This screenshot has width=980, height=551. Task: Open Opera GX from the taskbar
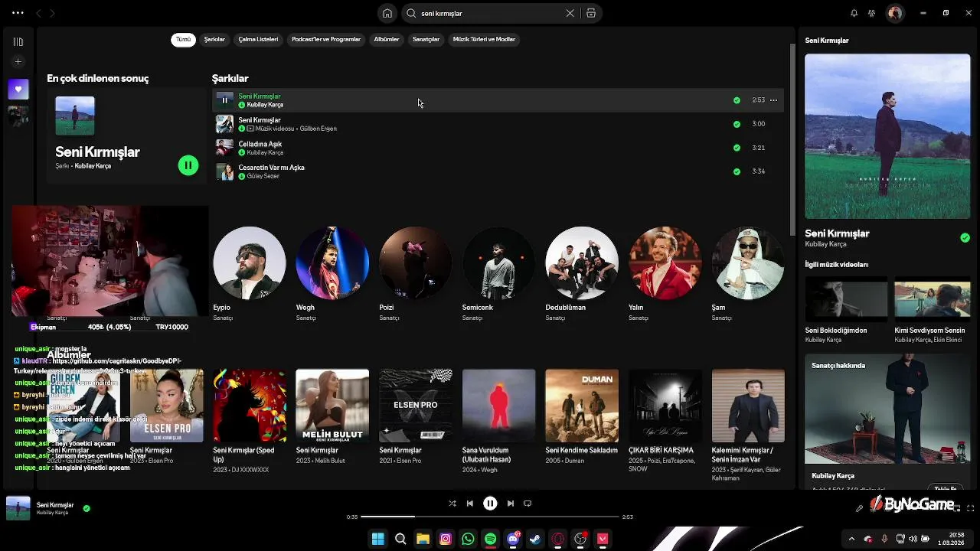coord(558,539)
